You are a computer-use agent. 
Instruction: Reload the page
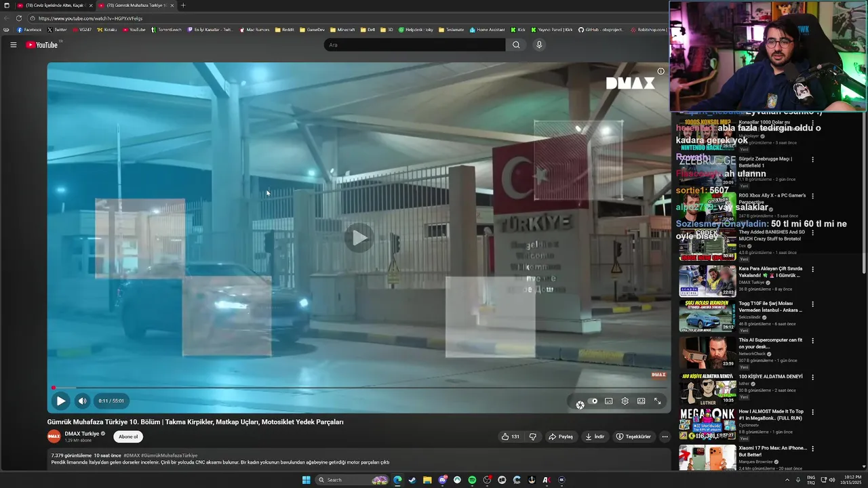click(x=18, y=18)
